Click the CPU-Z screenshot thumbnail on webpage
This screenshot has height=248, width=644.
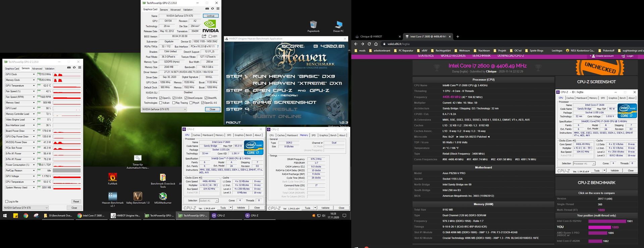click(596, 131)
